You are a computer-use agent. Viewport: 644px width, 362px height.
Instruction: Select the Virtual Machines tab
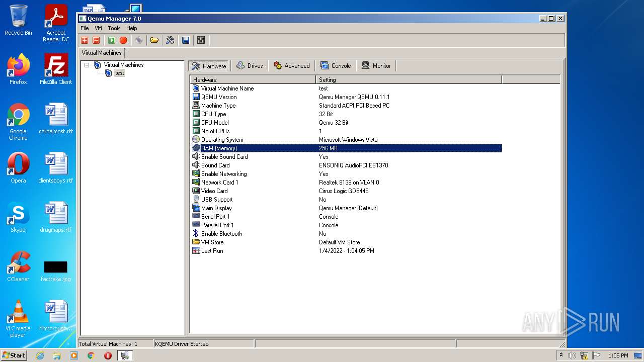tap(102, 53)
